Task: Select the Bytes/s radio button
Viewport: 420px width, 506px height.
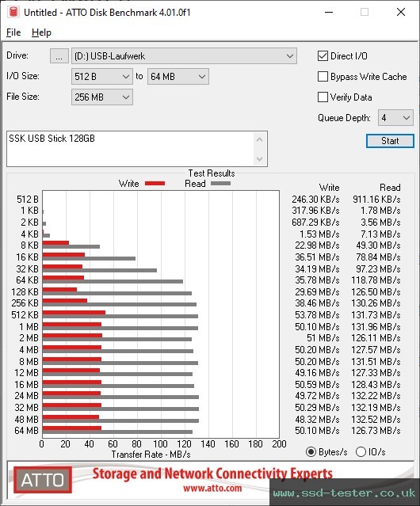Action: [311, 452]
